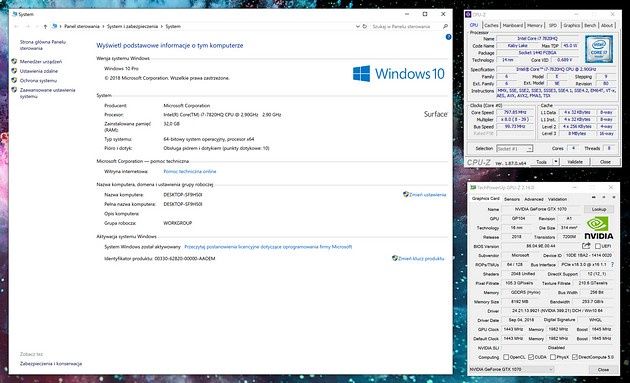
Task: Click the Zmień ustawienia link
Action: [428, 195]
